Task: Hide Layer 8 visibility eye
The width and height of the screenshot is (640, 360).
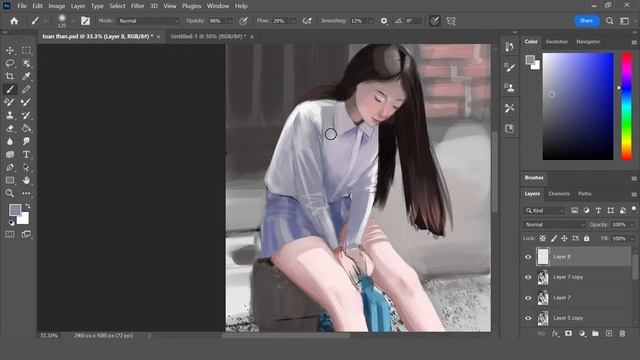Action: [x=528, y=257]
